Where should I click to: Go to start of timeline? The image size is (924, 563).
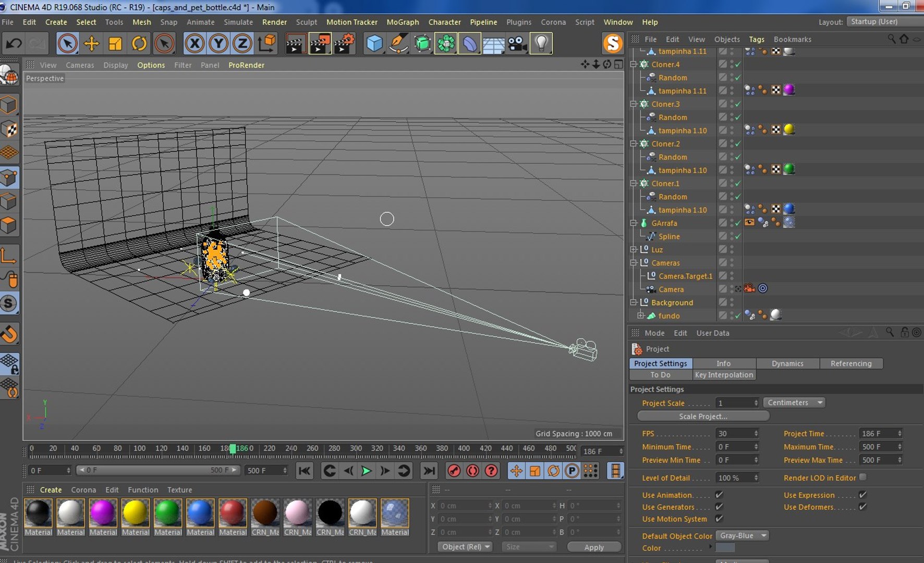pyautogui.click(x=305, y=471)
